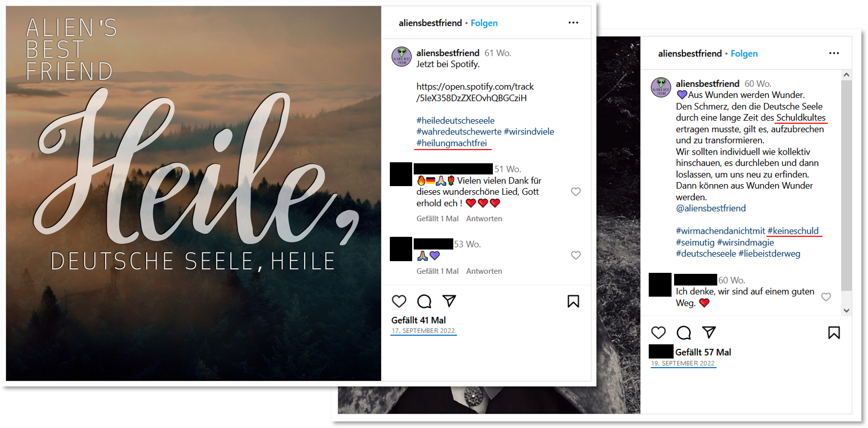Save the 19. September 2022 post with bookmark
The image size is (868, 428).
click(x=834, y=333)
